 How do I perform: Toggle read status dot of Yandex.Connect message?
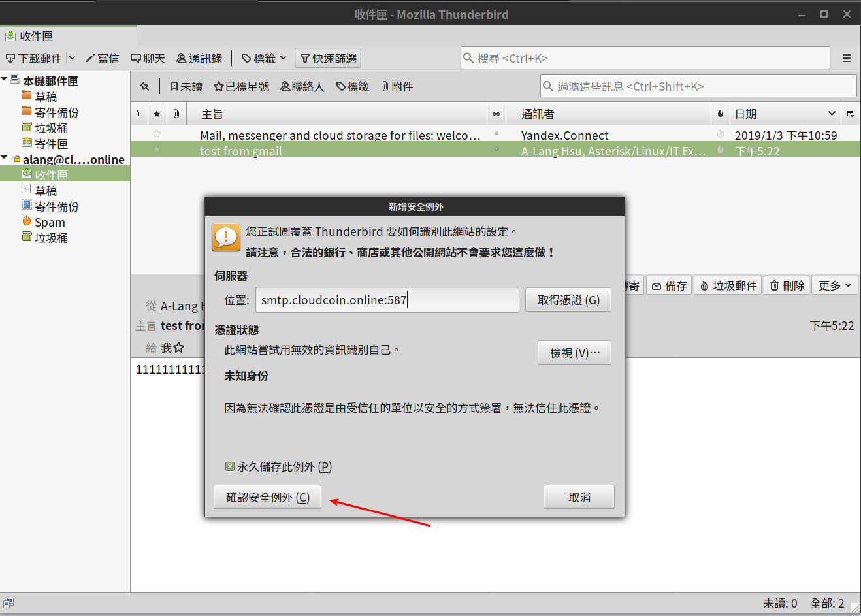[x=496, y=134]
